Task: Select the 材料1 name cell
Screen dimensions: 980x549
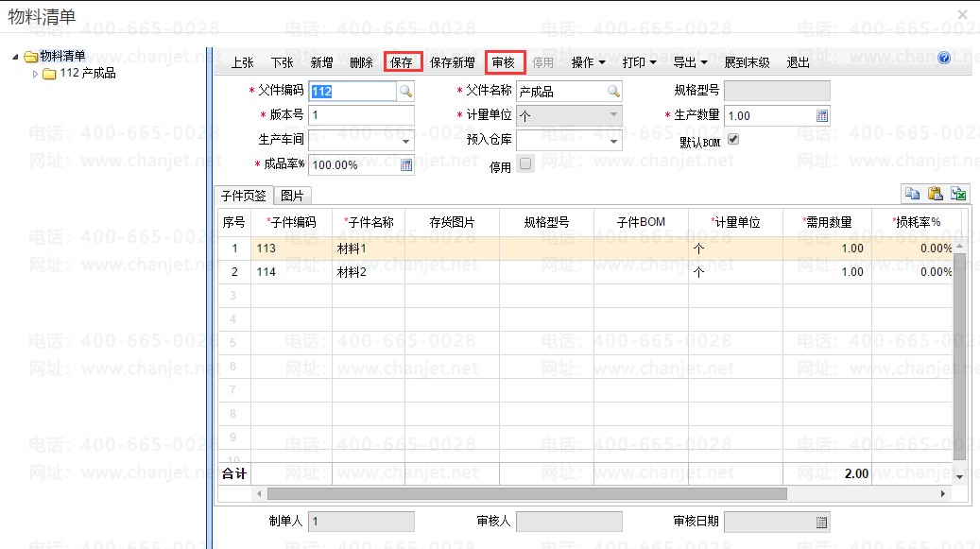Action: 369,249
